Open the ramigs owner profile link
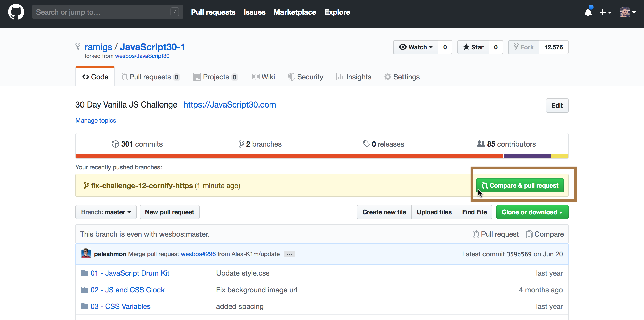 point(98,47)
